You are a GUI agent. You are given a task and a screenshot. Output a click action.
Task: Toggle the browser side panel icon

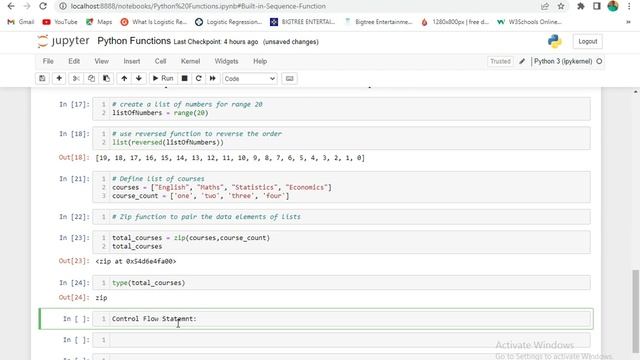click(597, 6)
